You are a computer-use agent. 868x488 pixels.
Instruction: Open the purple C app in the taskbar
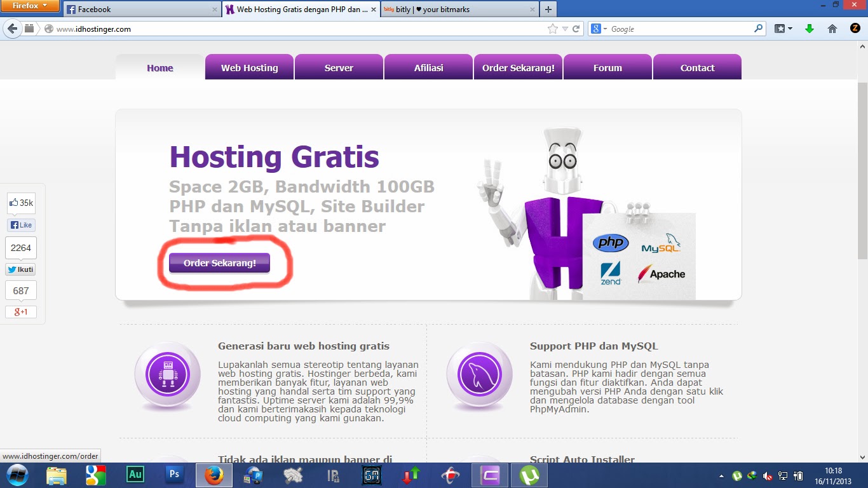coord(490,475)
